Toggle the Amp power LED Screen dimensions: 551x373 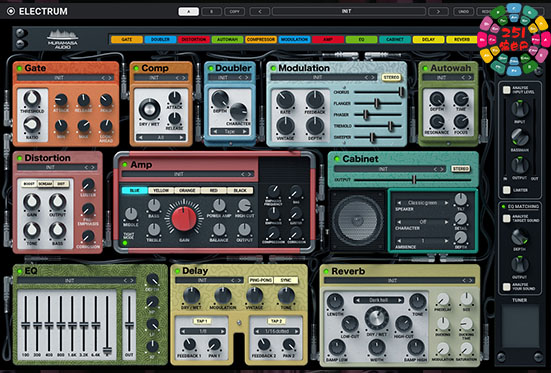pos(125,165)
